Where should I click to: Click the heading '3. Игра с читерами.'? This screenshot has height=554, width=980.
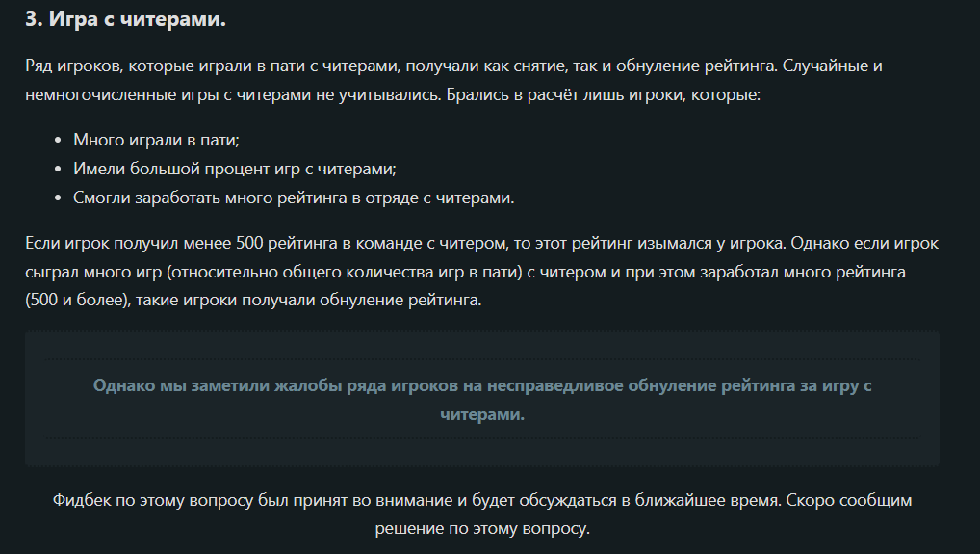[125, 19]
